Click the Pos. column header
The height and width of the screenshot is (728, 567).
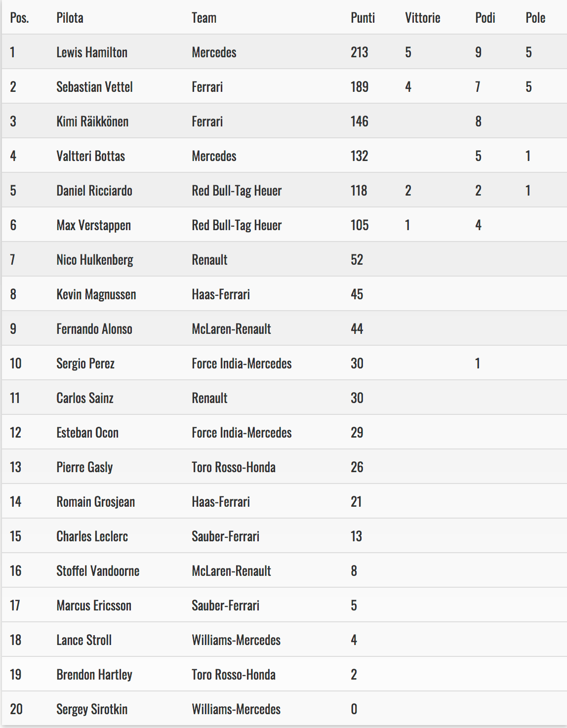pos(19,18)
